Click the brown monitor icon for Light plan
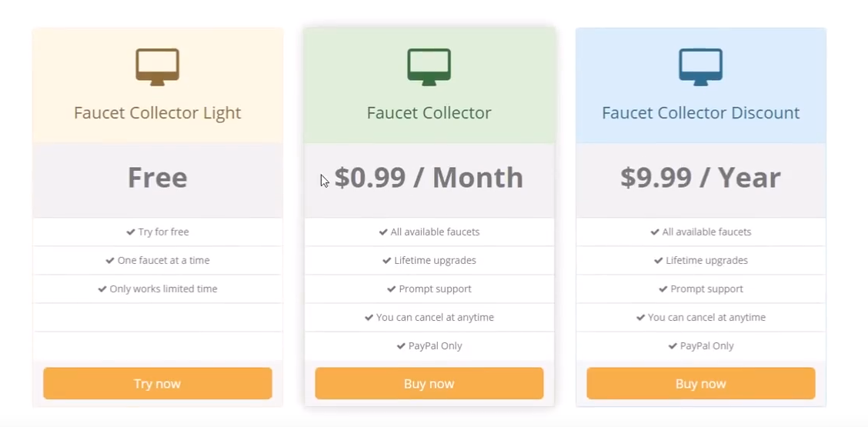The width and height of the screenshot is (868, 427). click(x=157, y=67)
